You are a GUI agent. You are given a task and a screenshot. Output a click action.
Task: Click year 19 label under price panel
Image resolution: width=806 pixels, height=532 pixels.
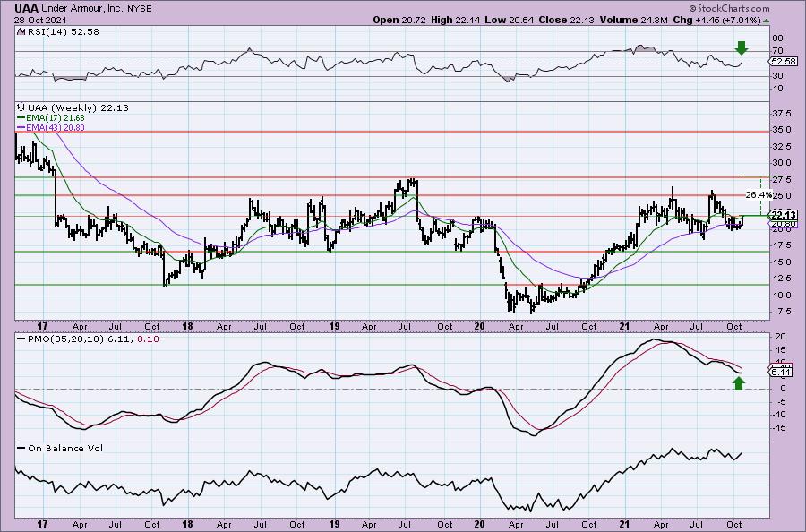(x=334, y=326)
